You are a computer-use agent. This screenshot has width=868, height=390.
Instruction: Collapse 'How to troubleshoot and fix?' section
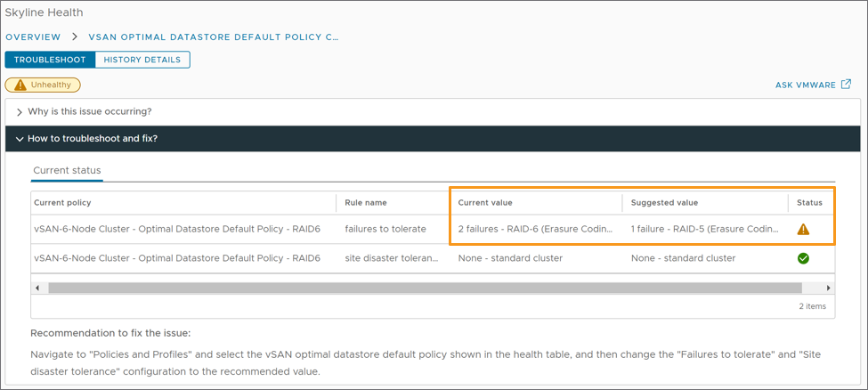20,139
